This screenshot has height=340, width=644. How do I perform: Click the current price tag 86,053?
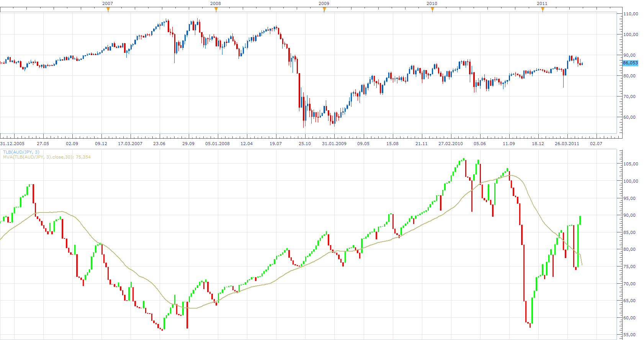point(630,63)
